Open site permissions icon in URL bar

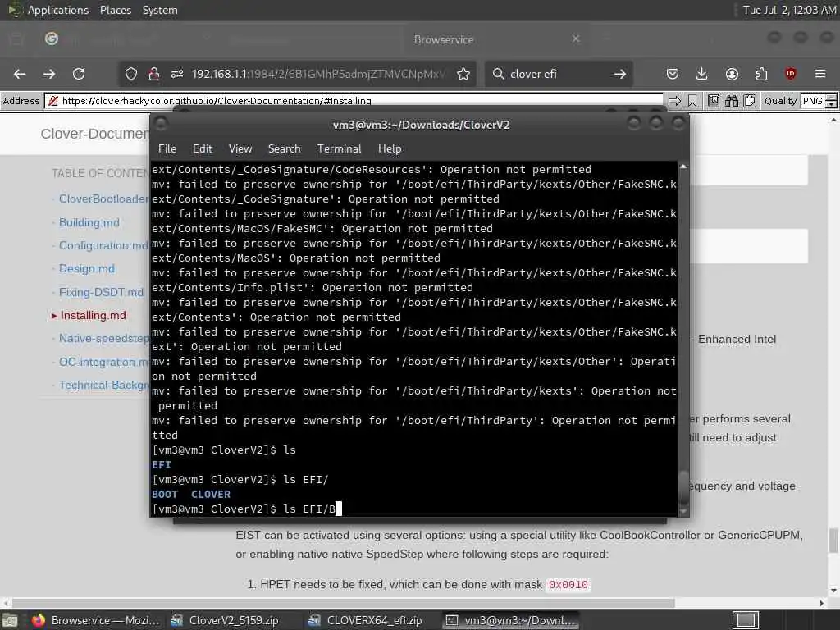(x=177, y=74)
